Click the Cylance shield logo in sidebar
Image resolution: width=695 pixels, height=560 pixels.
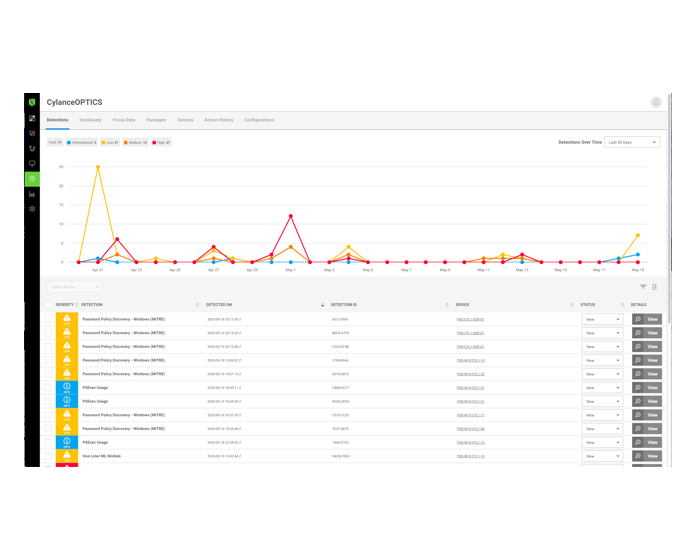pyautogui.click(x=32, y=102)
